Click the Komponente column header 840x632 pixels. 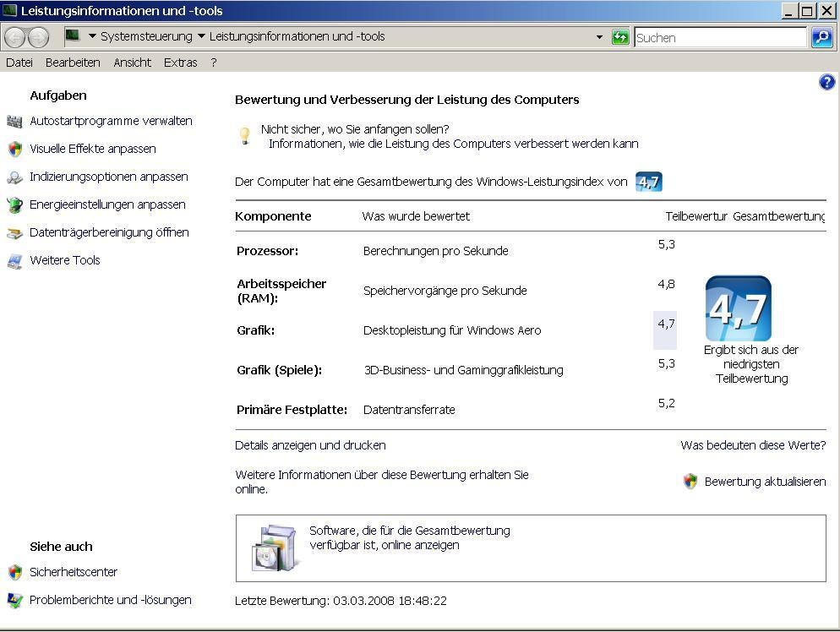click(273, 216)
